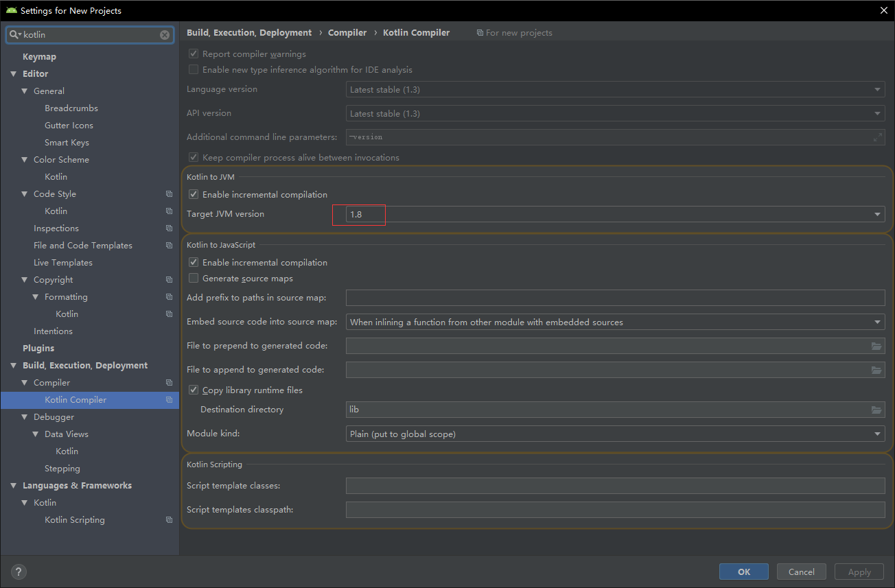The width and height of the screenshot is (895, 588).
Task: Select Kotlin Scripting tree item
Action: click(x=75, y=520)
